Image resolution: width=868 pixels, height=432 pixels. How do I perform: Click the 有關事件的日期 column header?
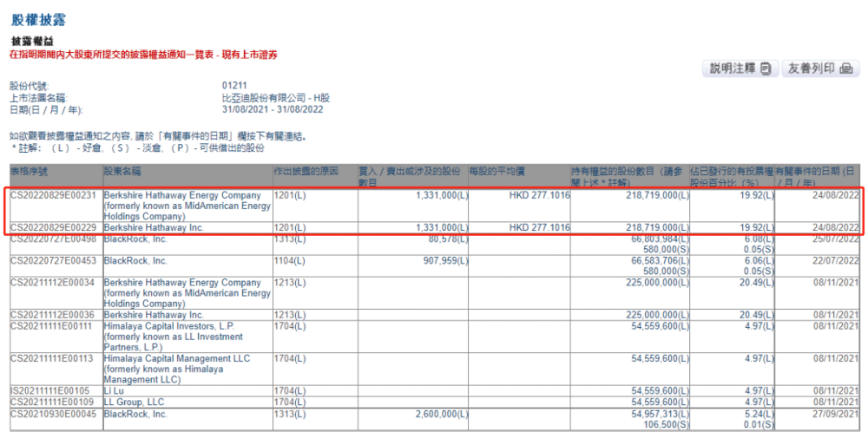817,177
